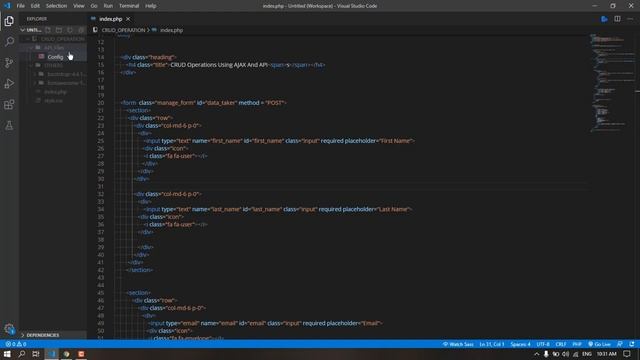Select indentation Spaces: 4 in status bar
640x360 pixels.
(x=520, y=344)
